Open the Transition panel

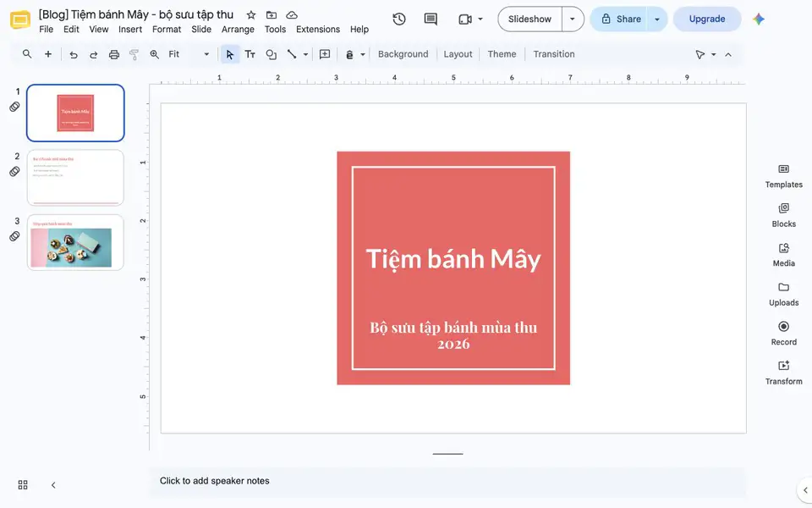pos(553,54)
